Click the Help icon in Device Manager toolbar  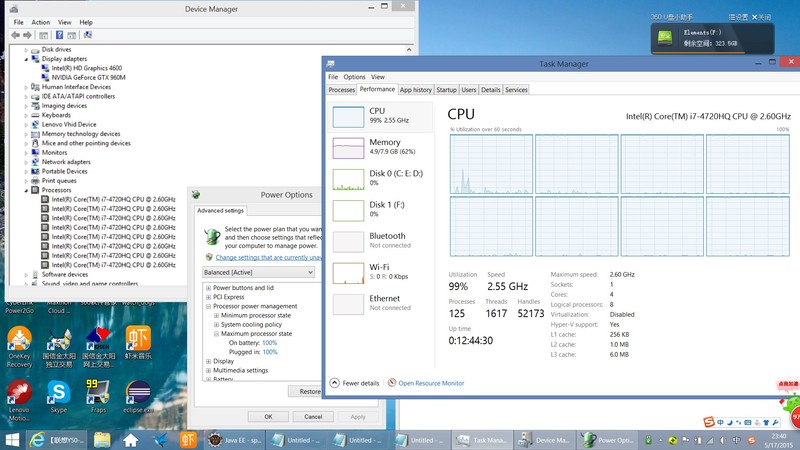coord(60,35)
